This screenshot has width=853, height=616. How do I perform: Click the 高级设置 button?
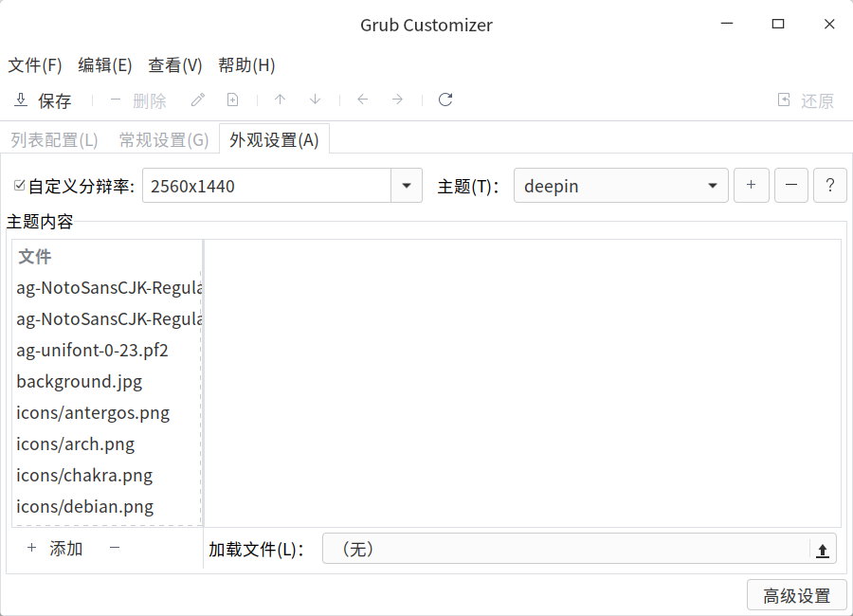795,594
